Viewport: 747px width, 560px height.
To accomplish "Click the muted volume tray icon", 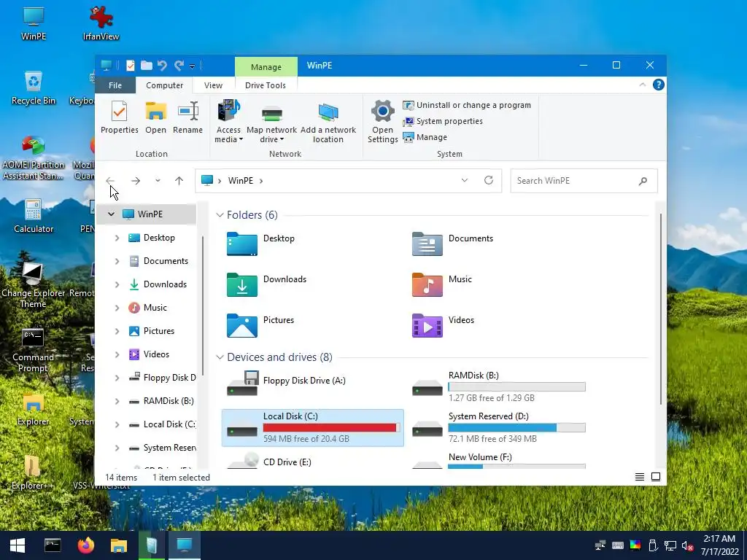I will click(x=687, y=545).
